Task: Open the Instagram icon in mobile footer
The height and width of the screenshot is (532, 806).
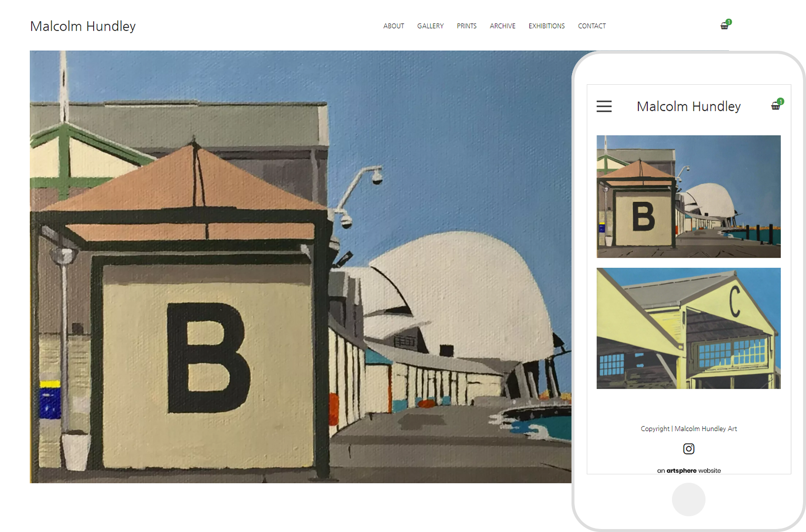Action: pos(689,449)
